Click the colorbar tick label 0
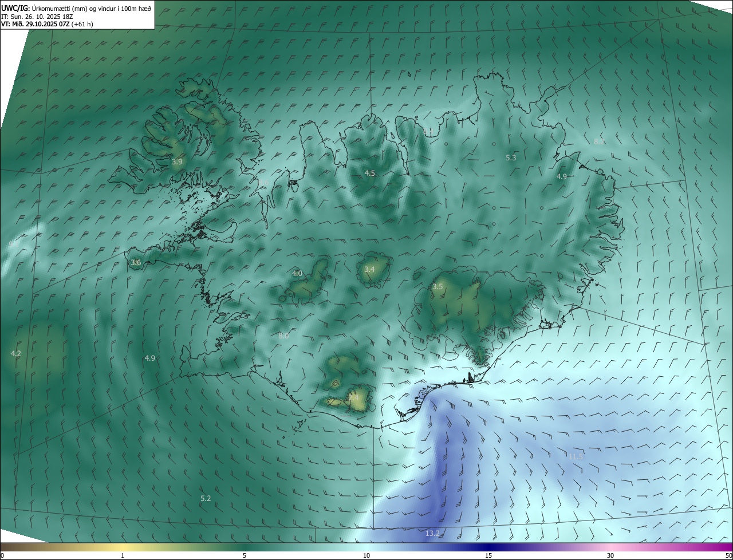733x560 pixels. point(2,555)
